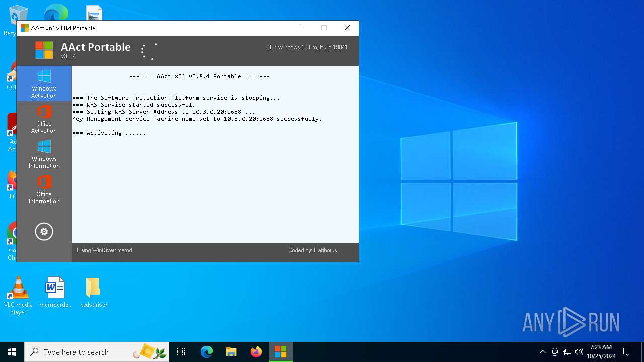Click 'AAct x64 v3.8.4 Portable' log header
This screenshot has width=644, height=362.
(199, 76)
